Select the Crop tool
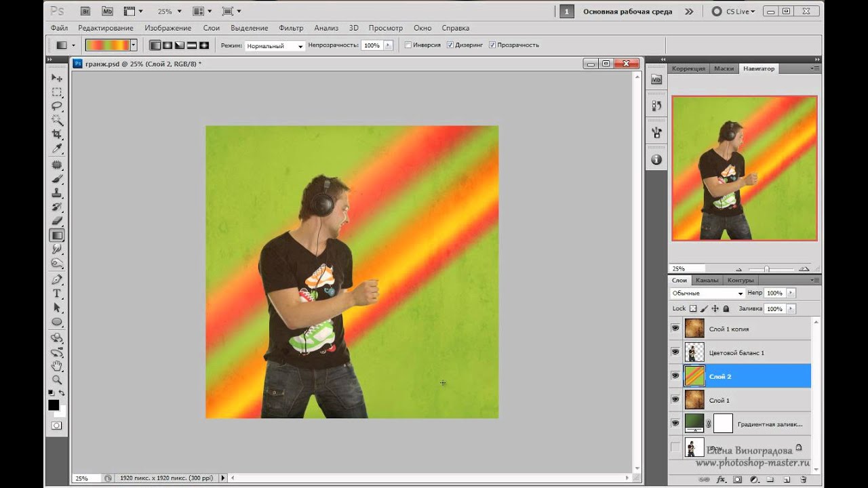The height and width of the screenshot is (488, 868). tap(57, 135)
